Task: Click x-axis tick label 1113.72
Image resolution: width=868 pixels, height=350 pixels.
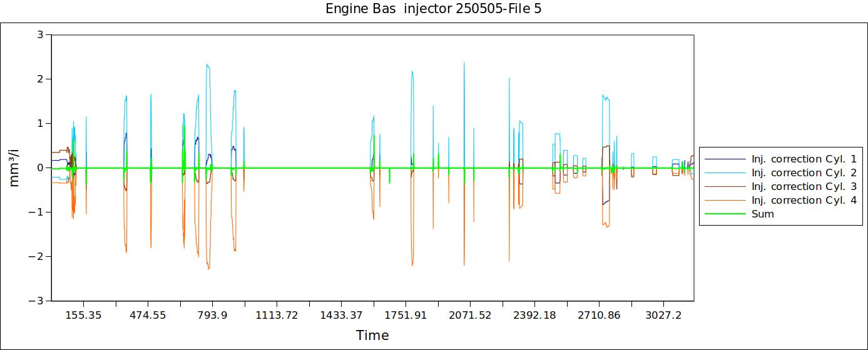Action: (x=277, y=315)
